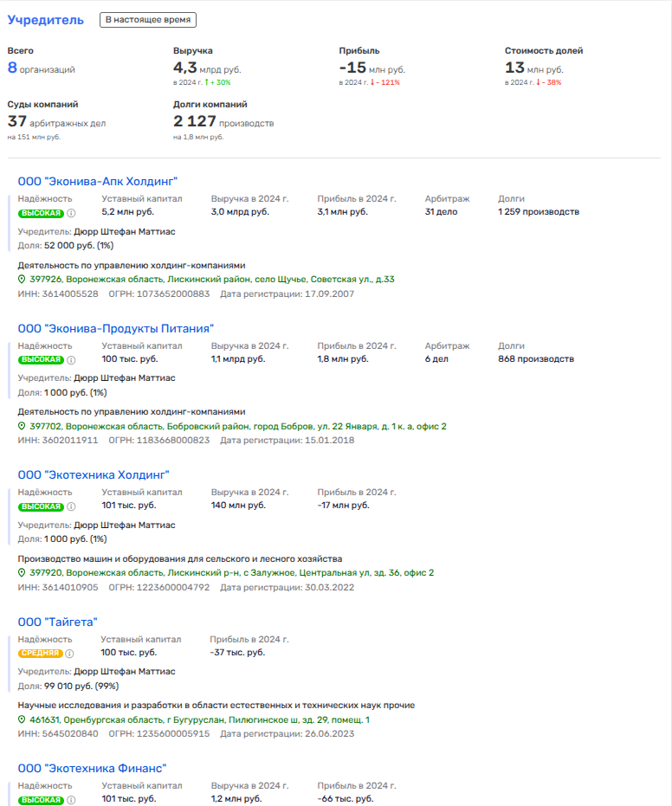The image size is (672, 806).
Task: Click info icon beside Эконива-Апк Холдинг reliability badge
Action: 72,212
